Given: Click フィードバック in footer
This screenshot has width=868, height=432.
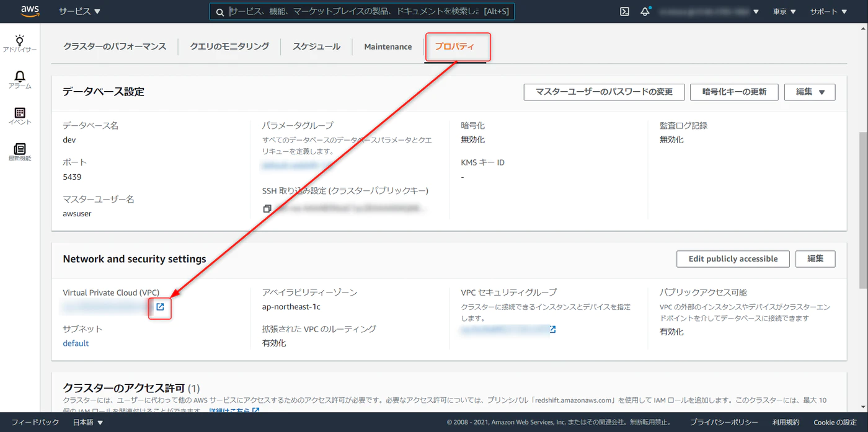Looking at the screenshot, I should (35, 422).
